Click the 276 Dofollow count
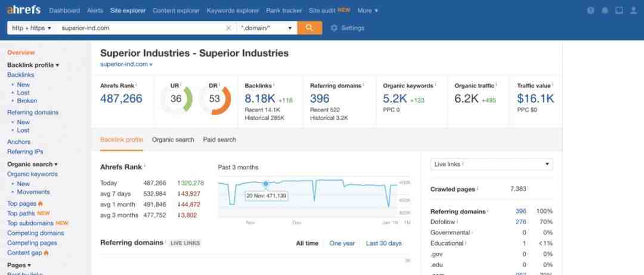The image size is (644, 275). (521, 222)
